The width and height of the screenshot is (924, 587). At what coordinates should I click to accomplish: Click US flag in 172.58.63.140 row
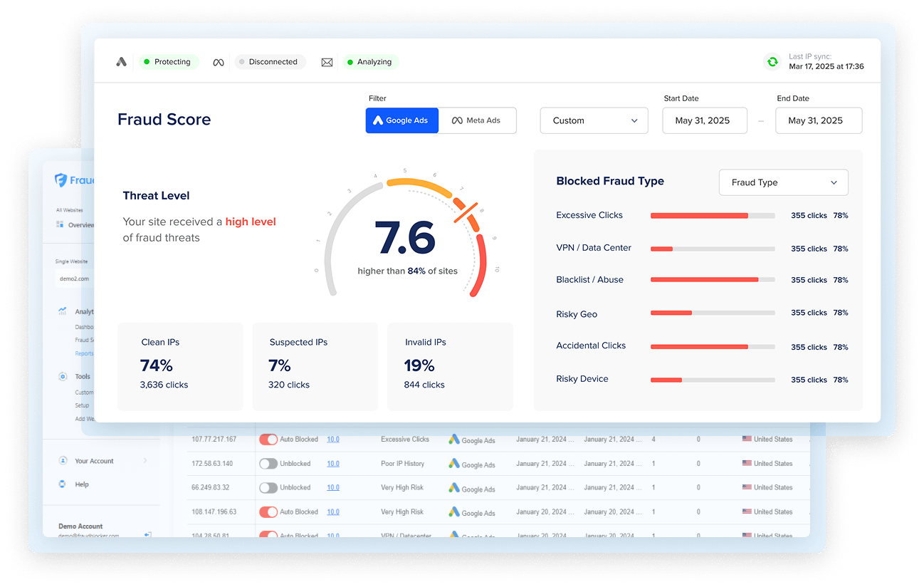[747, 463]
